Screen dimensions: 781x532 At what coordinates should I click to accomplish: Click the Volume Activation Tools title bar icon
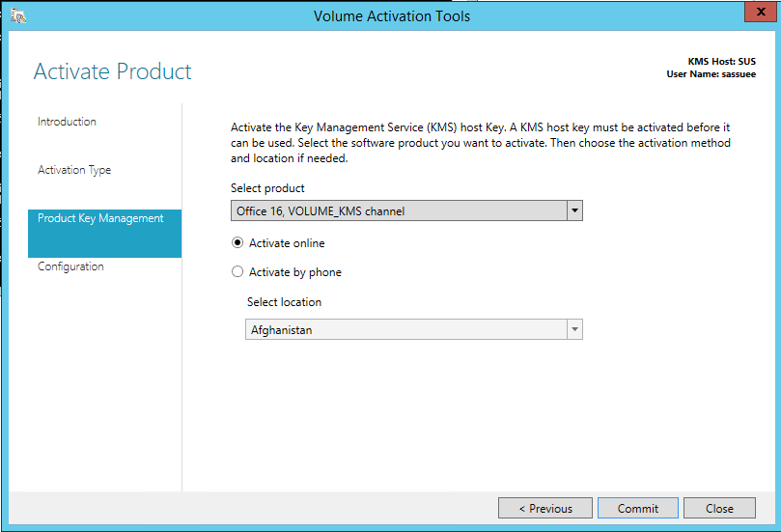[x=18, y=16]
